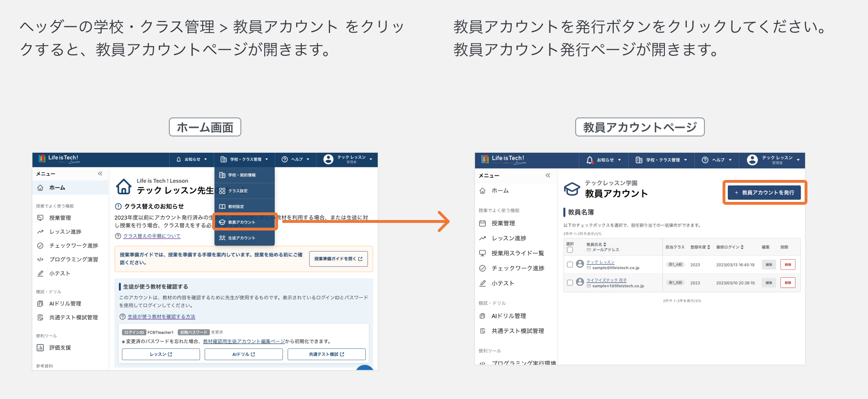Open 評価支援 in home screen sidebar
The width and height of the screenshot is (868, 399).
(60, 348)
